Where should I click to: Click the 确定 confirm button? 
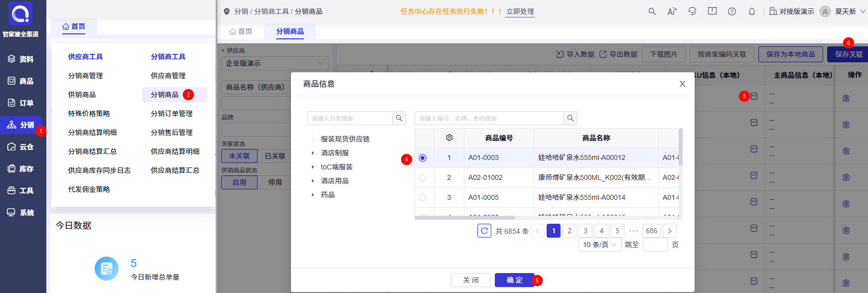(x=515, y=280)
